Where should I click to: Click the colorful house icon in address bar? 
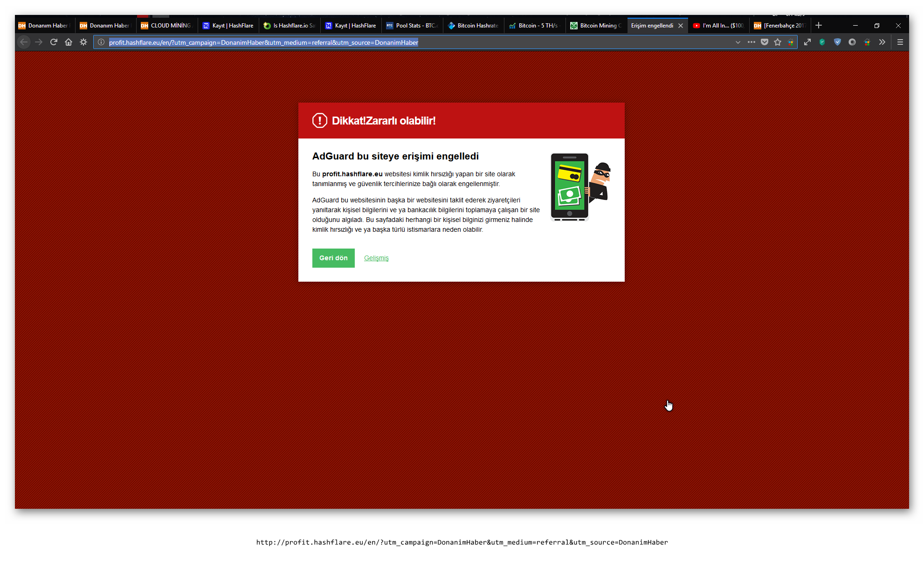coord(791,42)
